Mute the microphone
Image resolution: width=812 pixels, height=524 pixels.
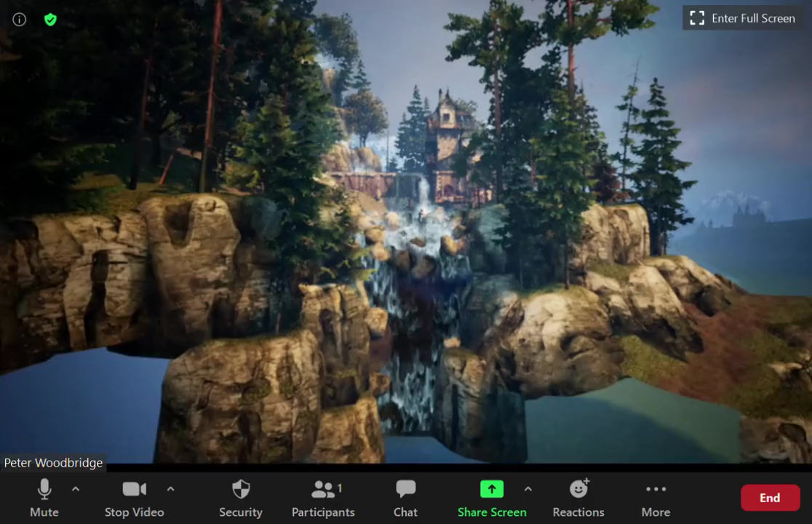[44, 498]
